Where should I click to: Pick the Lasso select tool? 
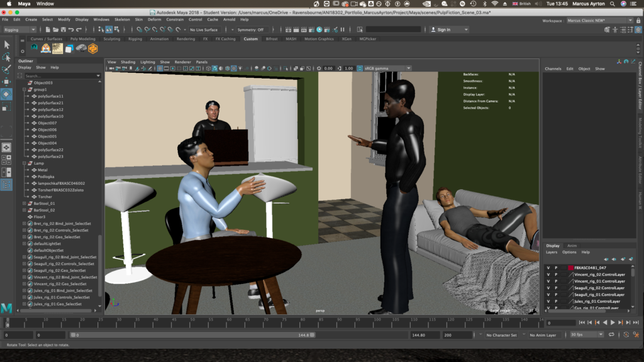click(6, 57)
